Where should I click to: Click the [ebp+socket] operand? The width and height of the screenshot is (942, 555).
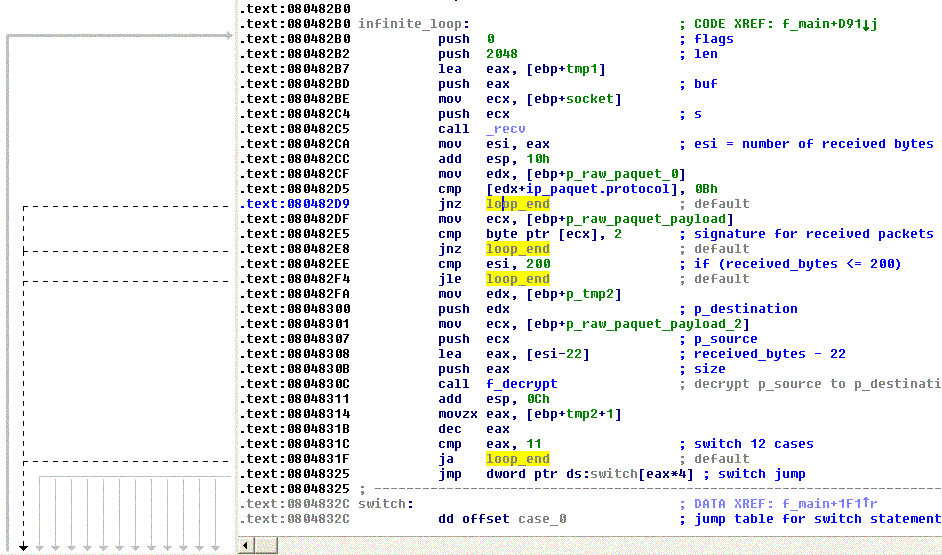coord(574,99)
